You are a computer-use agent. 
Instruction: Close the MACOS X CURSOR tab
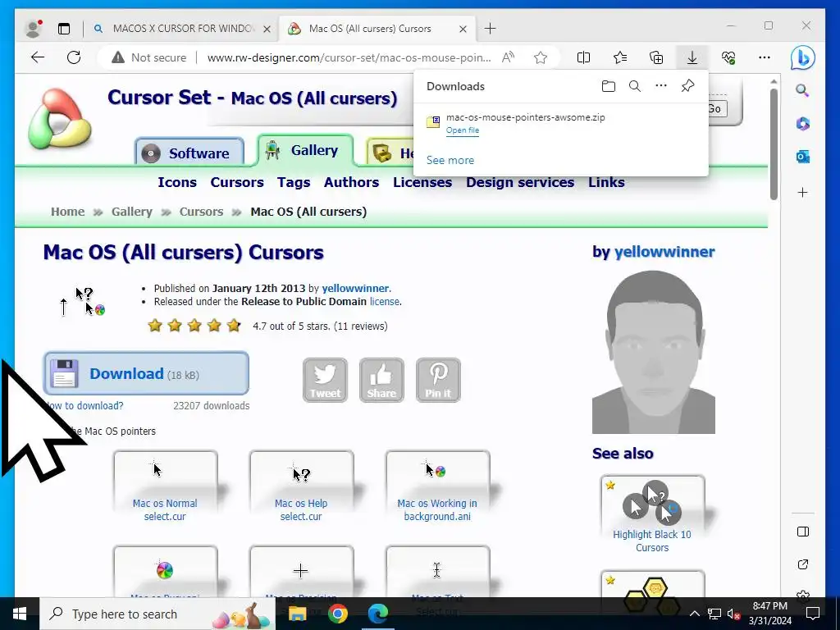pyautogui.click(x=267, y=29)
